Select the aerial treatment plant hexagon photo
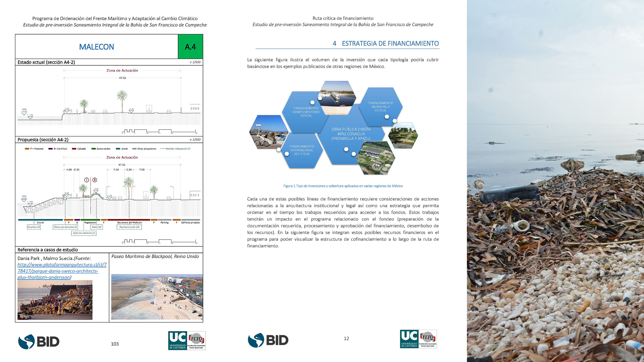This screenshot has width=644, height=362. tap(375, 158)
